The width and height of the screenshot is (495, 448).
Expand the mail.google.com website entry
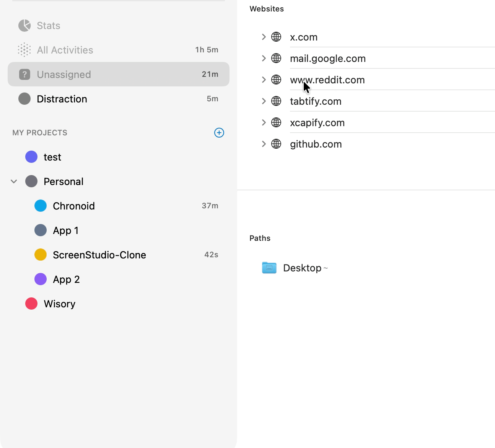pos(264,58)
